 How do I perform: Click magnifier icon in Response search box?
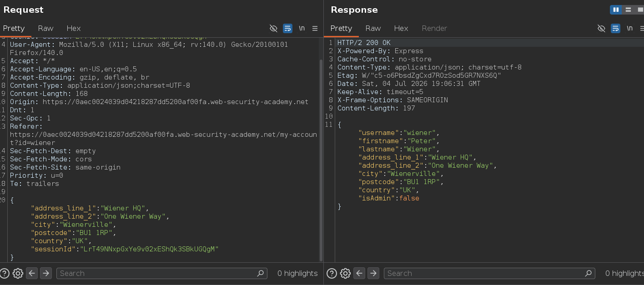[588, 273]
